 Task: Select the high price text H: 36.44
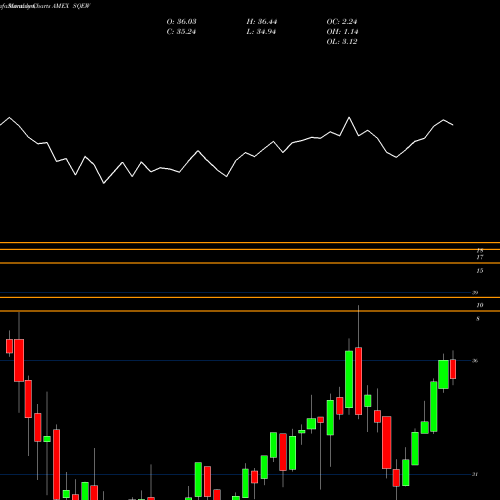point(262,22)
